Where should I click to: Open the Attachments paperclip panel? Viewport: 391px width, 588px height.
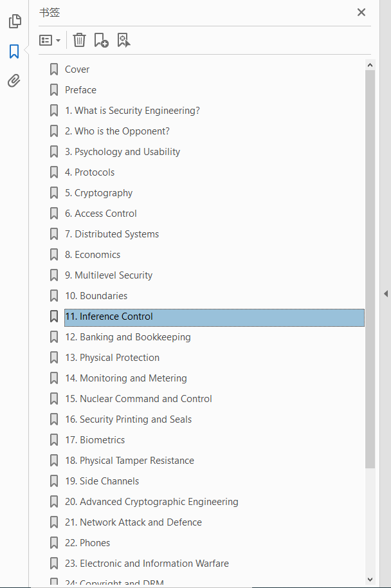pos(14,80)
